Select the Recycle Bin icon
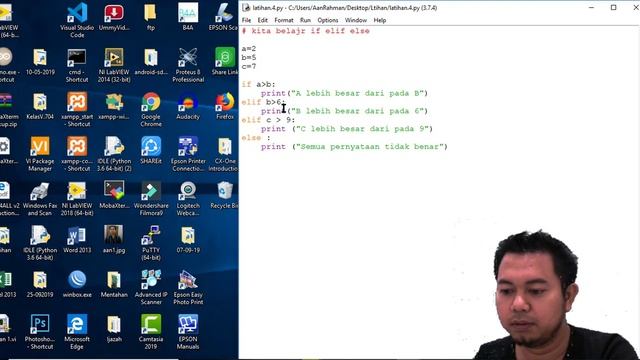640x360 pixels. [x=224, y=195]
